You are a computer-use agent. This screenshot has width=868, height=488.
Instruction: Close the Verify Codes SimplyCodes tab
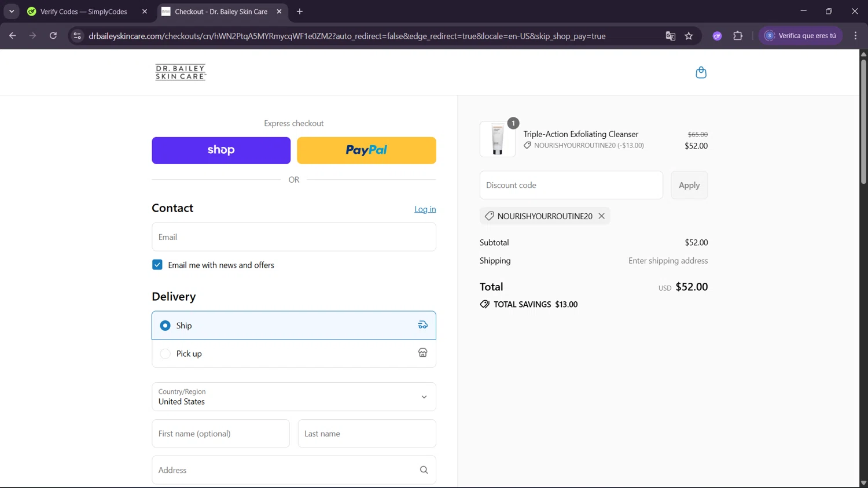pyautogui.click(x=145, y=12)
